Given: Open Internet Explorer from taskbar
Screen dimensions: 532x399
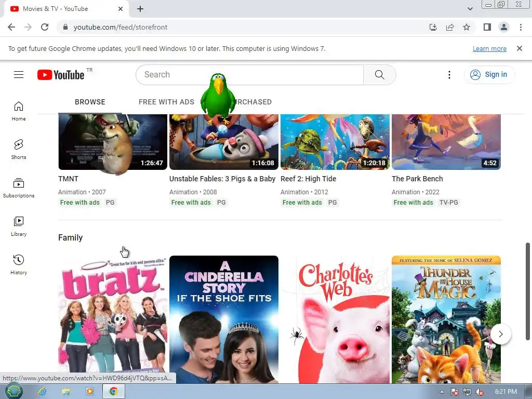Looking at the screenshot, I should point(42,392).
